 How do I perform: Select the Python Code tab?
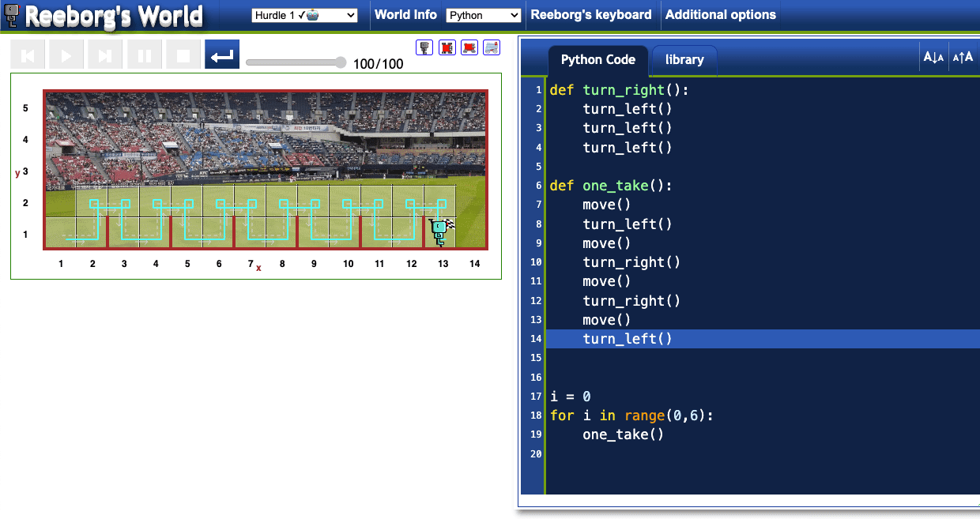[597, 60]
